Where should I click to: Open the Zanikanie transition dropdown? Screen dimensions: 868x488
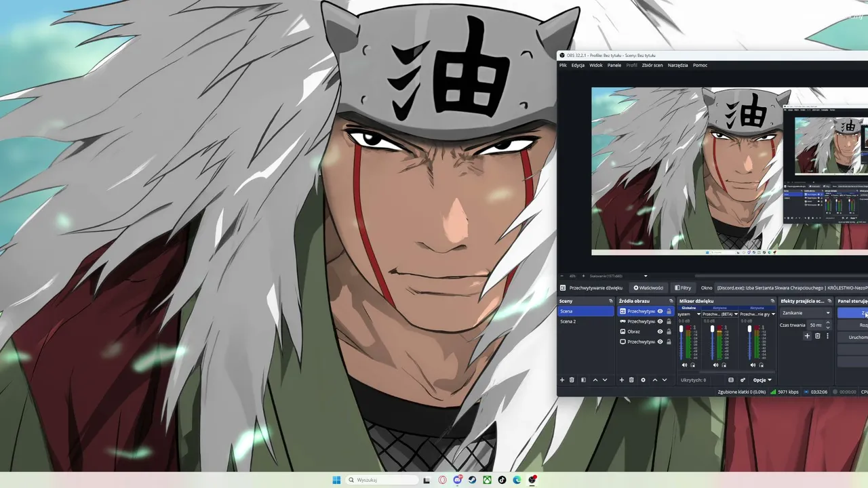[806, 313]
